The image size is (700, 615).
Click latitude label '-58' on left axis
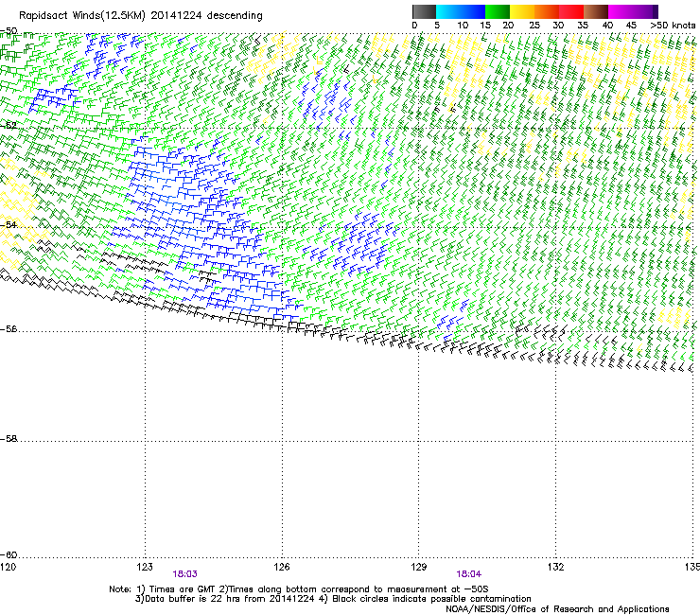(x=9, y=439)
